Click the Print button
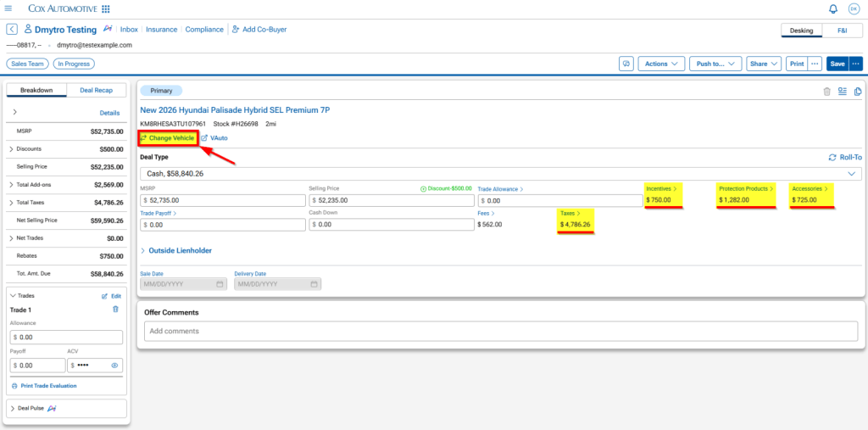The width and height of the screenshot is (868, 430). (x=797, y=64)
